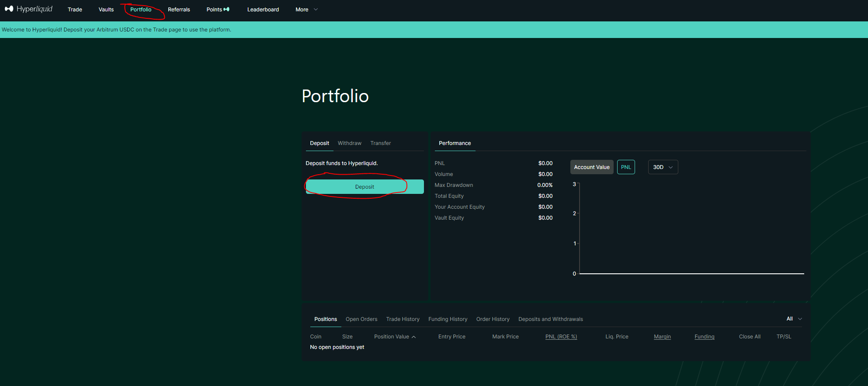Sort by the Position Value column
This screenshot has width=868, height=386.
[x=395, y=337]
